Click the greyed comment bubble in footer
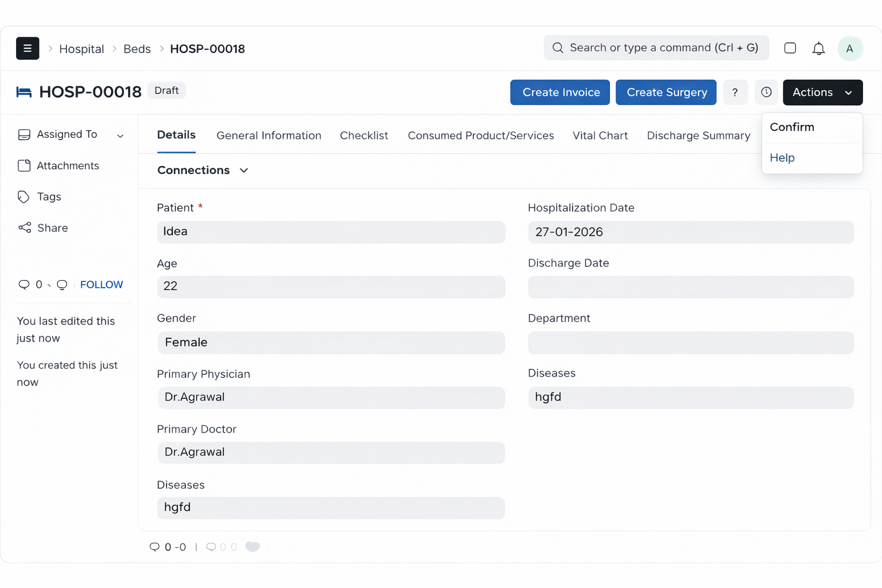Image resolution: width=882 pixels, height=588 pixels. 211,547
